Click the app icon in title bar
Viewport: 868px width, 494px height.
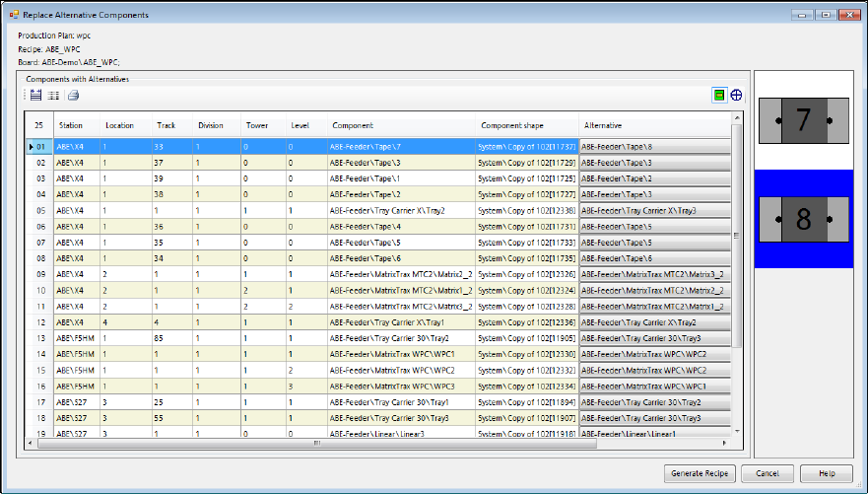(x=12, y=15)
